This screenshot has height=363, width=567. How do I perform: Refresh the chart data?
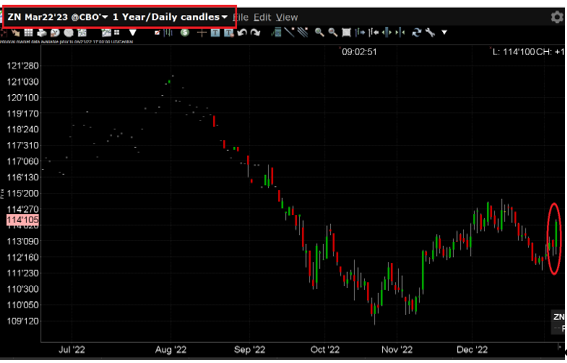pyautogui.click(x=417, y=33)
